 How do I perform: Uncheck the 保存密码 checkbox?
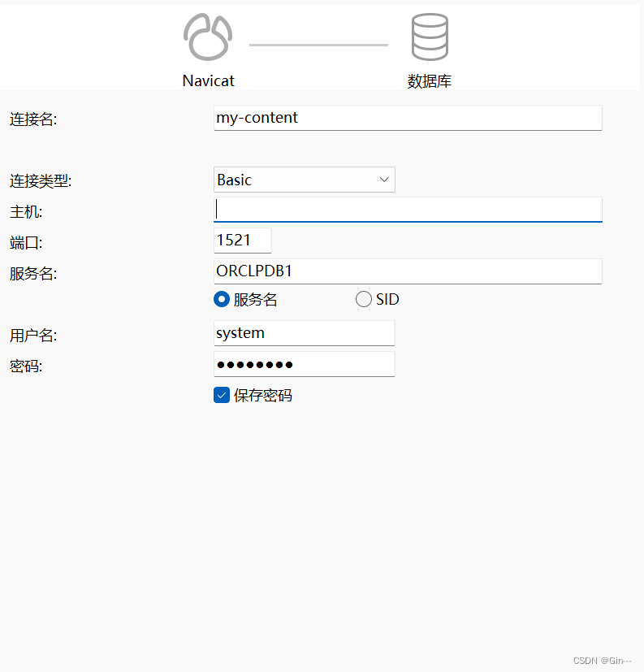coord(222,395)
